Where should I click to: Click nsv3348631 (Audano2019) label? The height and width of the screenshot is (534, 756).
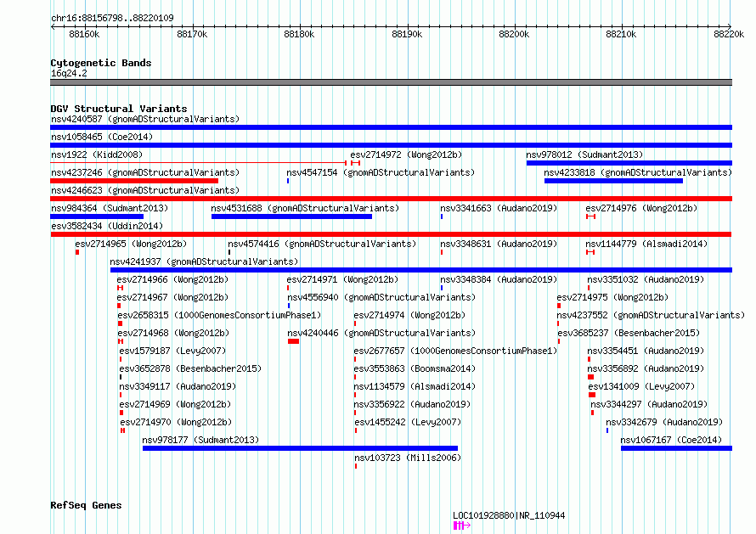[x=499, y=244]
